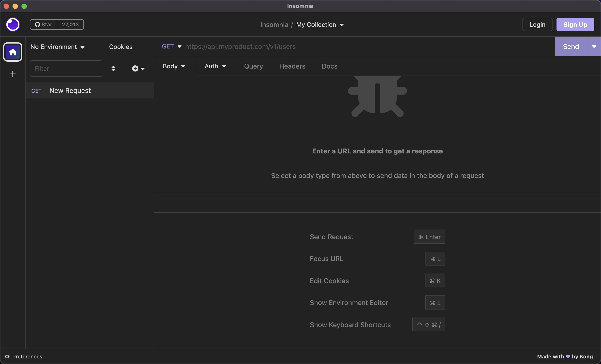Open the Cookies manager
Viewport: 601px width, 364px height.
click(121, 46)
